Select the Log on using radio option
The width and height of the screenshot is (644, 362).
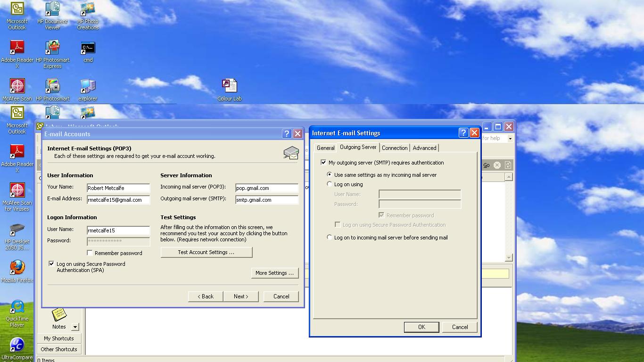(x=330, y=184)
